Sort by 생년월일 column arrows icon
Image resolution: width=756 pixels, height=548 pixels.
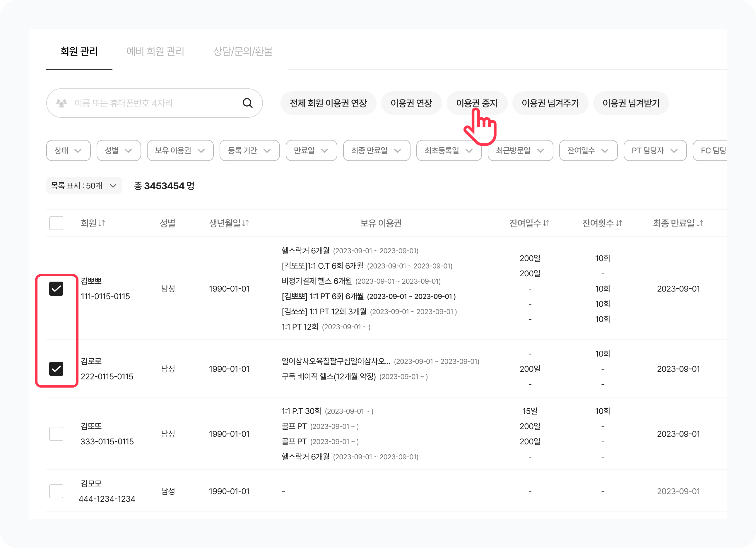click(x=246, y=223)
